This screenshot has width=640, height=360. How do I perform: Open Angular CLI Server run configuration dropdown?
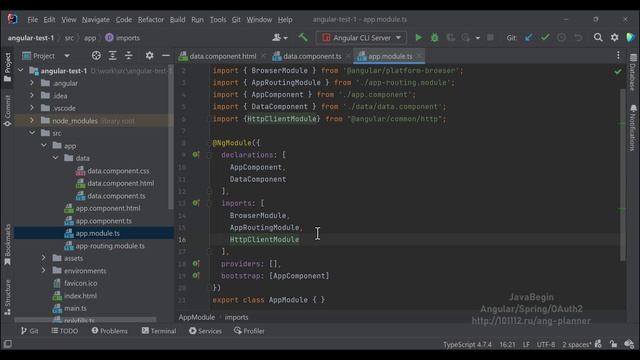(x=361, y=38)
